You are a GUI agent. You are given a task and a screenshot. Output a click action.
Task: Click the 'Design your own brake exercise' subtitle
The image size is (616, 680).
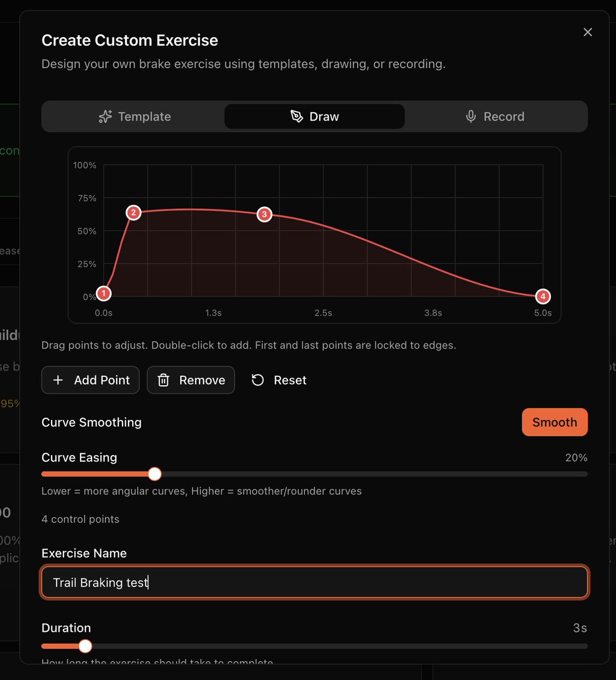pos(244,64)
